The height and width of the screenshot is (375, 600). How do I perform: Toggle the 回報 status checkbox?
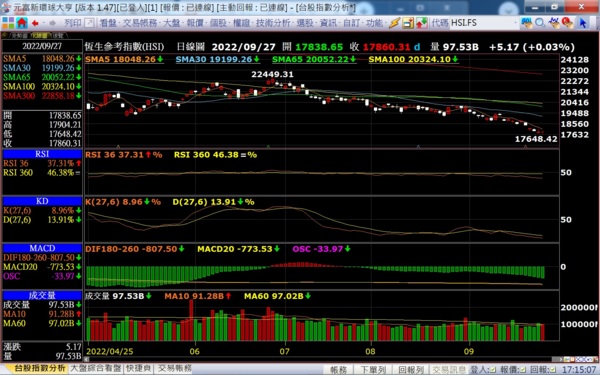(x=553, y=370)
